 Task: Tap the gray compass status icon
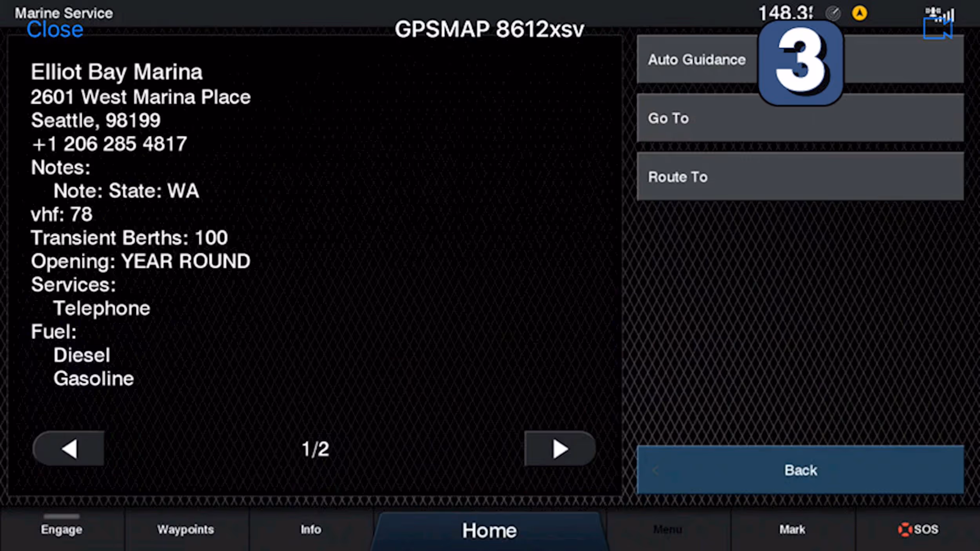pyautogui.click(x=833, y=13)
